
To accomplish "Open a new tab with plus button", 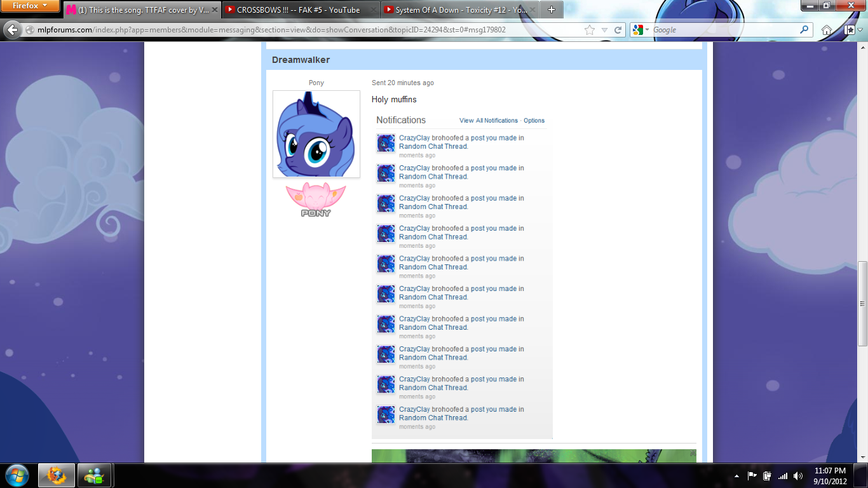I will point(551,10).
